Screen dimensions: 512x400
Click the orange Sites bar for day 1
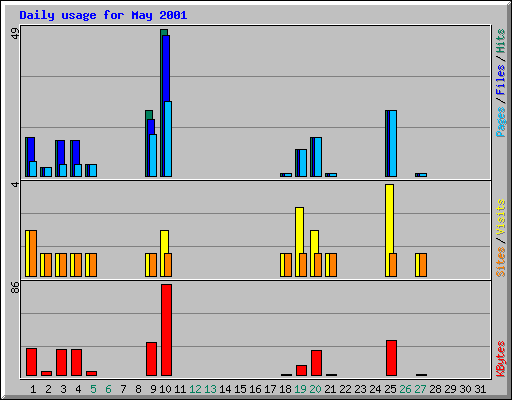[x=33, y=253]
